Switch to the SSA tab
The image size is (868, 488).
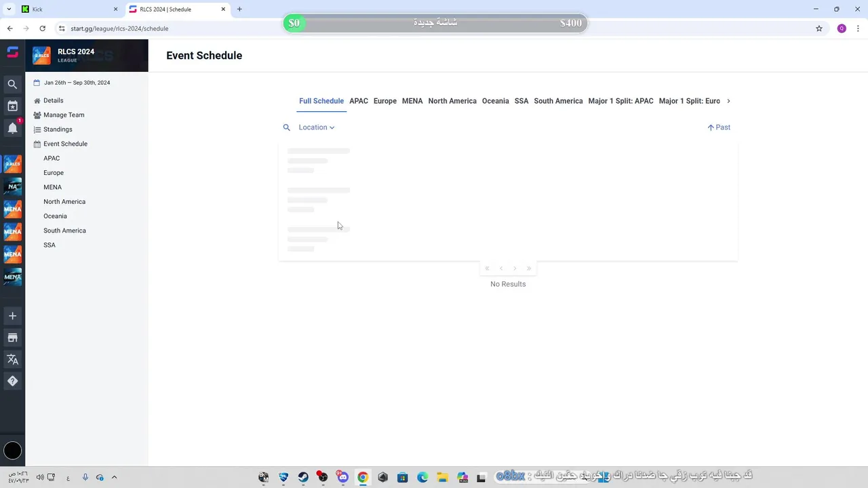pos(521,101)
